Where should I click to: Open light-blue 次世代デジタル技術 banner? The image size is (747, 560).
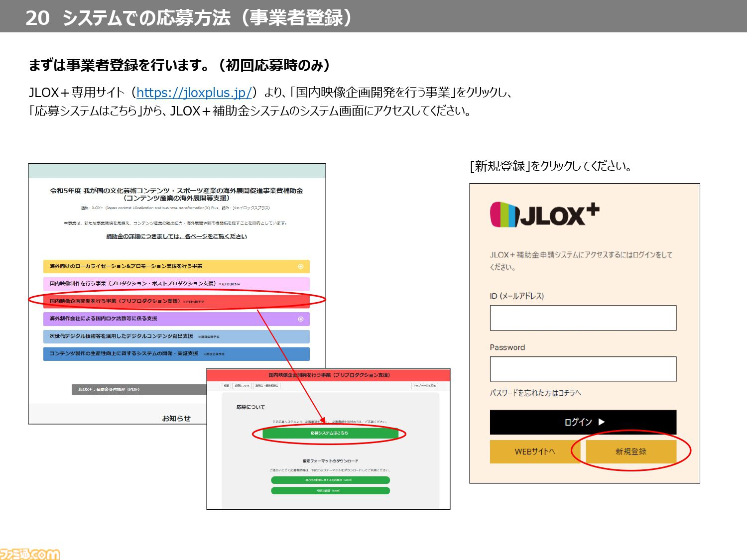176,336
